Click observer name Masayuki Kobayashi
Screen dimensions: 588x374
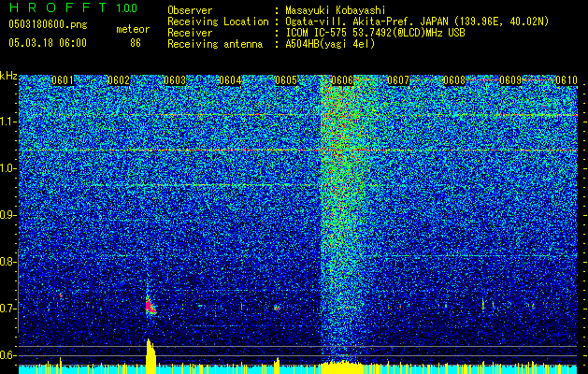point(336,10)
